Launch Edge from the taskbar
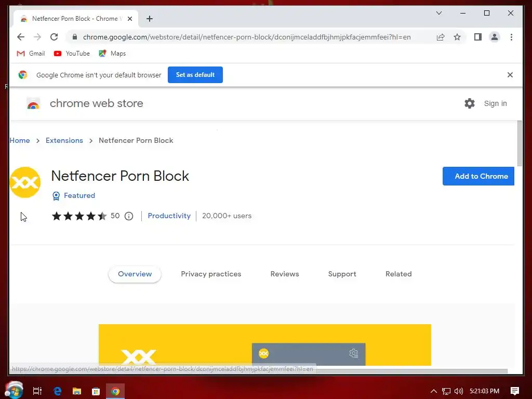The height and width of the screenshot is (399, 532). pos(57,391)
